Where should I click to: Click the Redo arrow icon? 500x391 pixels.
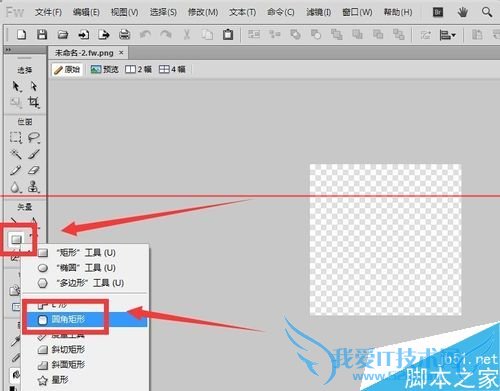pyautogui.click(x=166, y=34)
